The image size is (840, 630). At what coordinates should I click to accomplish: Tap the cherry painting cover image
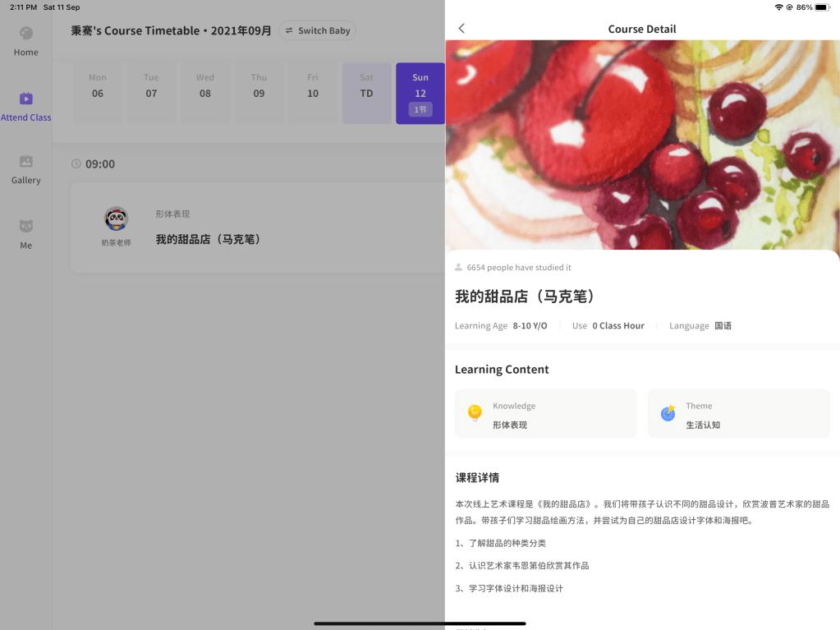point(642,145)
